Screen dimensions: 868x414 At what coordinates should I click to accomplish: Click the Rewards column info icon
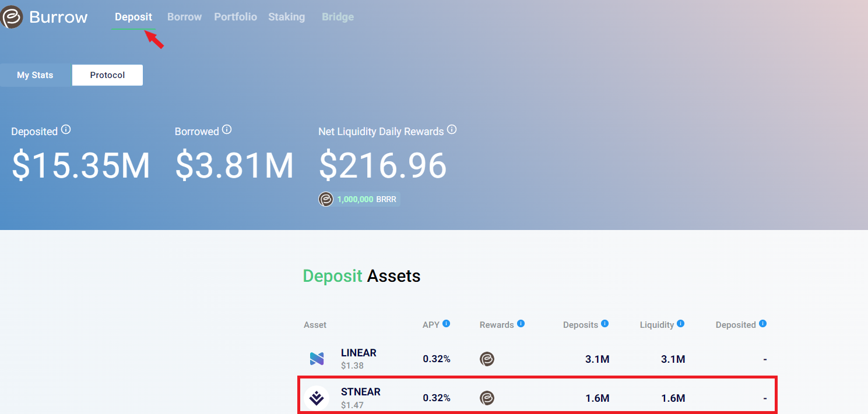point(521,323)
